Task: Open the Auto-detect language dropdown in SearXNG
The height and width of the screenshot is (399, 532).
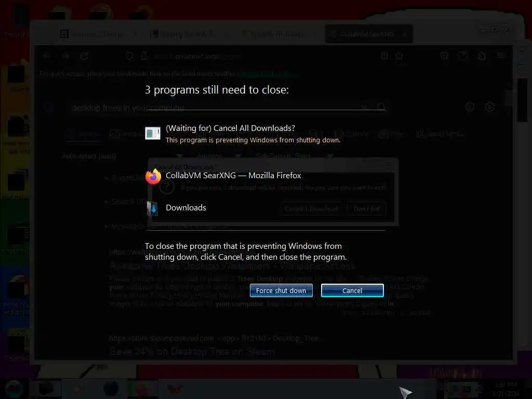Action: (x=123, y=156)
